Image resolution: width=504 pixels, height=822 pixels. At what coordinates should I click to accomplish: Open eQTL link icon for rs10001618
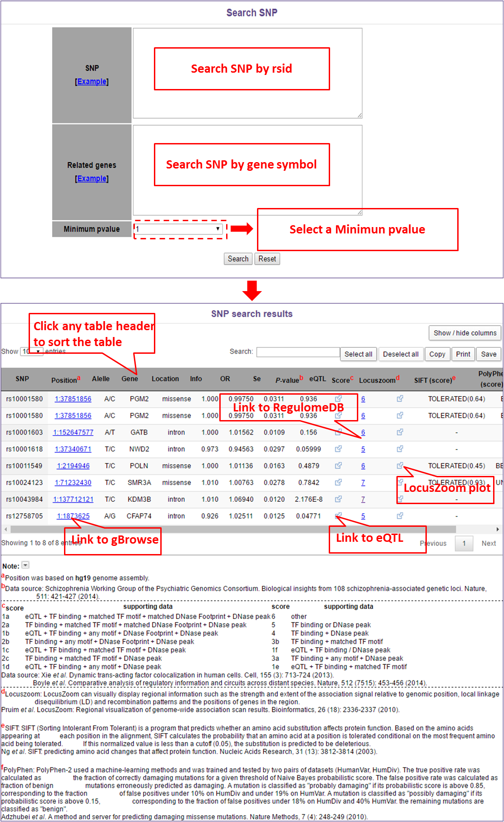(x=338, y=449)
